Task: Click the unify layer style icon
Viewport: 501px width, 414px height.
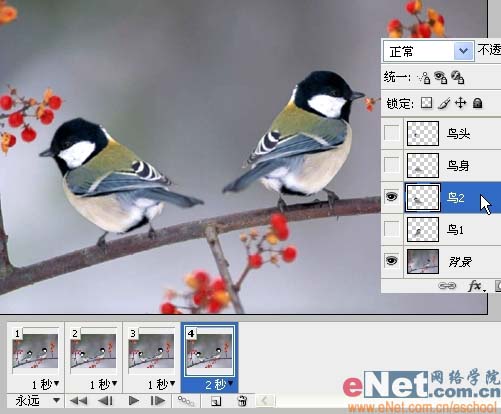Action: click(x=457, y=78)
